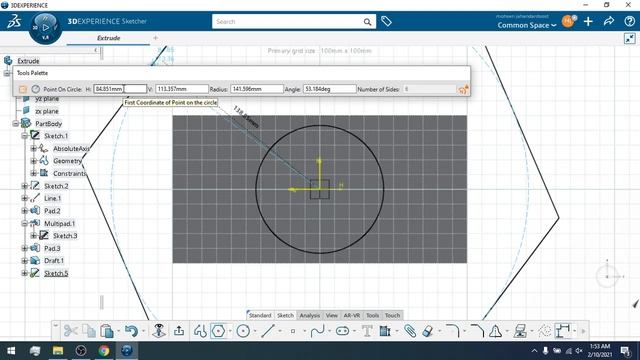
Task: Toggle the Point On Circle mode icon
Action: click(36, 89)
